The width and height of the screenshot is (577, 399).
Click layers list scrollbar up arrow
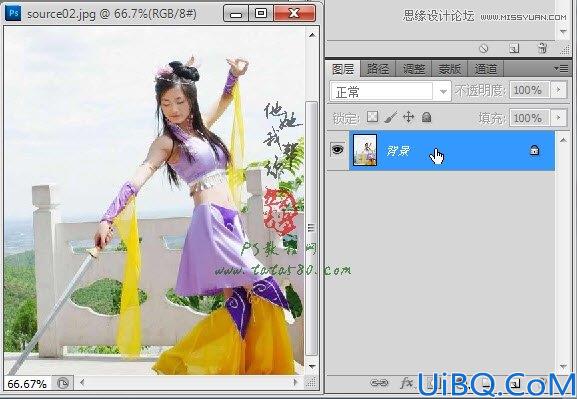point(563,140)
